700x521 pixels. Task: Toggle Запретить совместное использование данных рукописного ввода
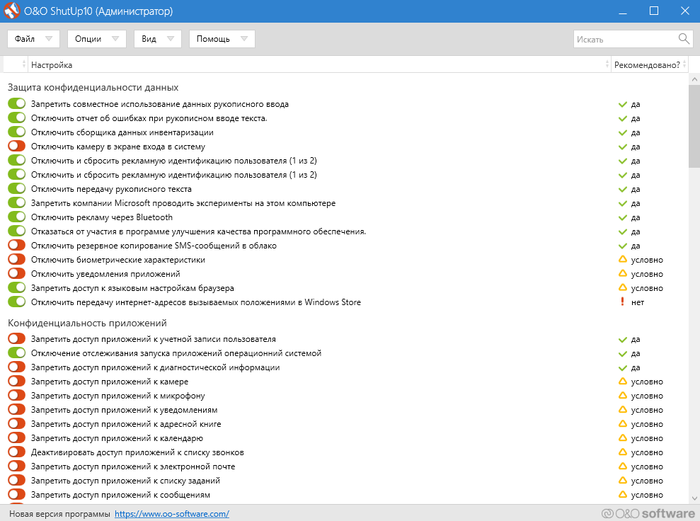pos(17,104)
